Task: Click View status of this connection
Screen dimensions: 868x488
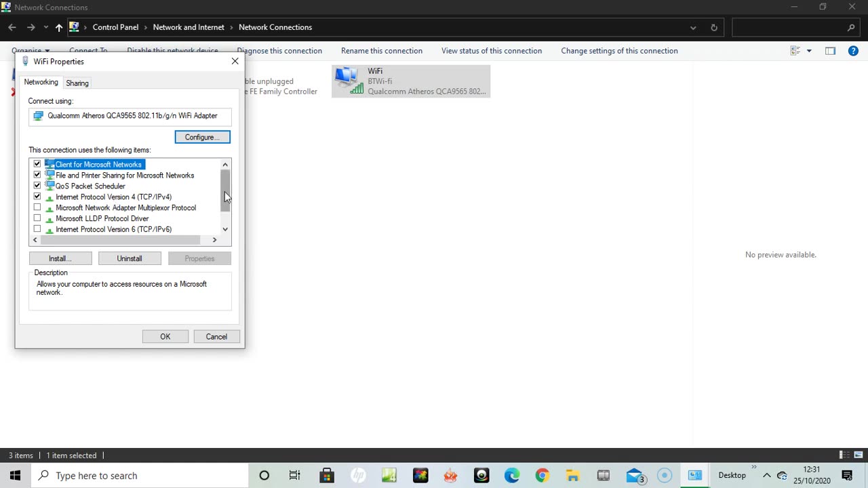Action: pos(492,51)
